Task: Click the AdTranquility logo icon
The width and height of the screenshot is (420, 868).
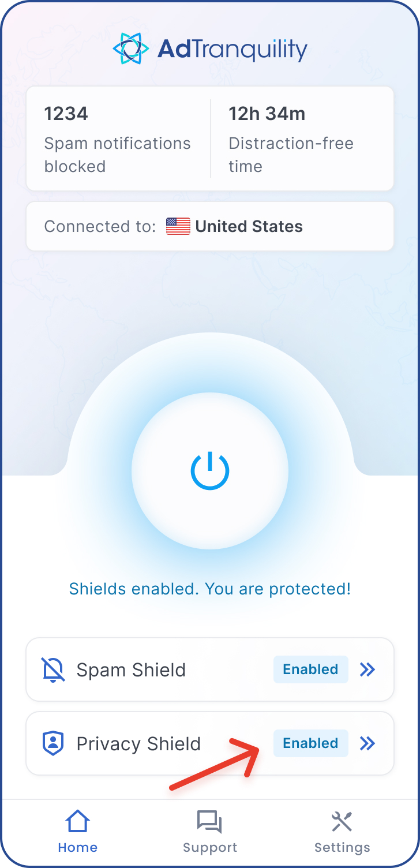Action: click(x=131, y=48)
